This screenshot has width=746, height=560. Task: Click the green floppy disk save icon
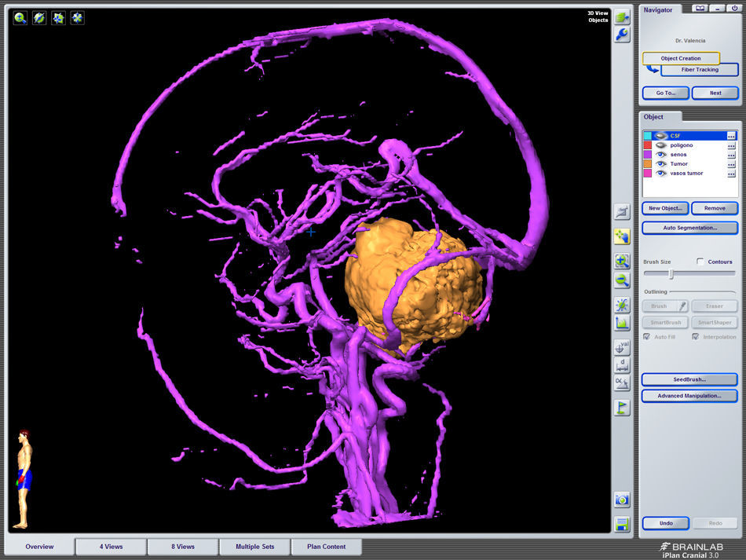point(622,524)
